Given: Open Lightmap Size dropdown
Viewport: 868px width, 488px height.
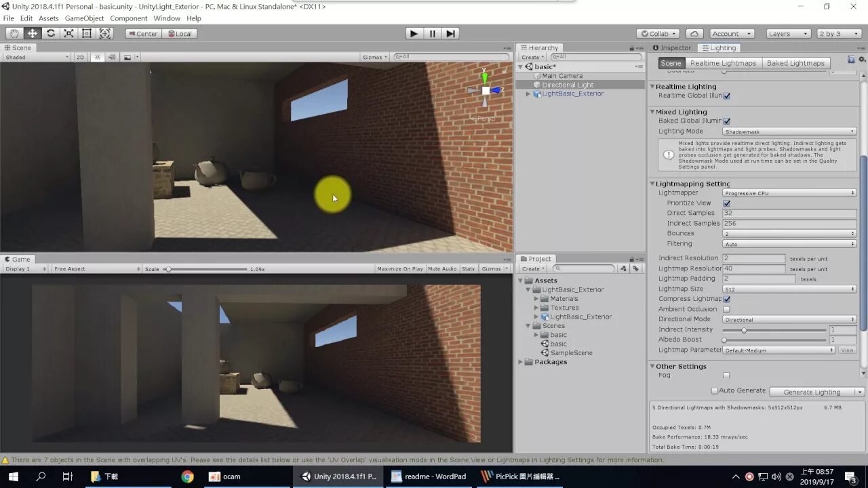Looking at the screenshot, I should coord(789,289).
